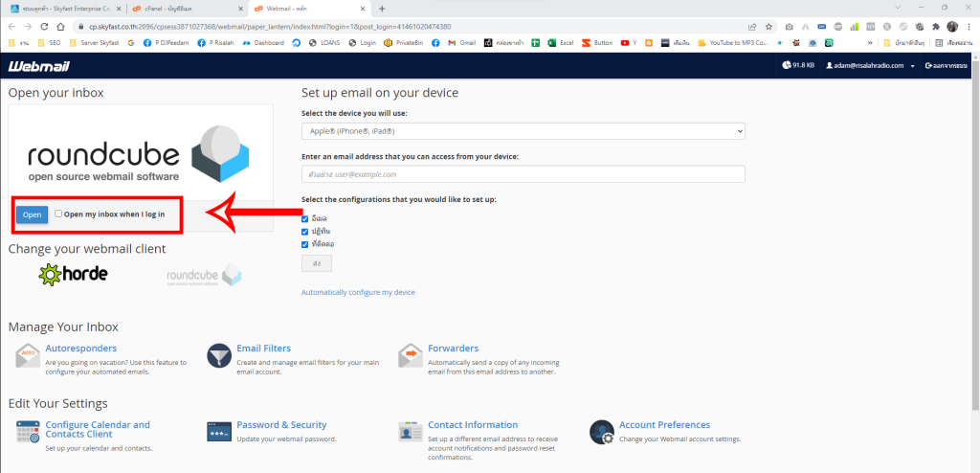
Task: Uncheck the ที่ติดต่อ configuration checkbox
Action: click(x=305, y=244)
